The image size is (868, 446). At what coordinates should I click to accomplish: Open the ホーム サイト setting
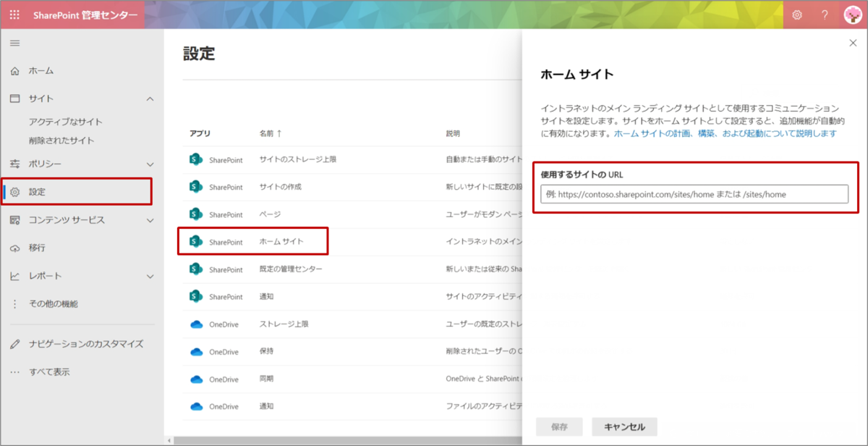(281, 242)
